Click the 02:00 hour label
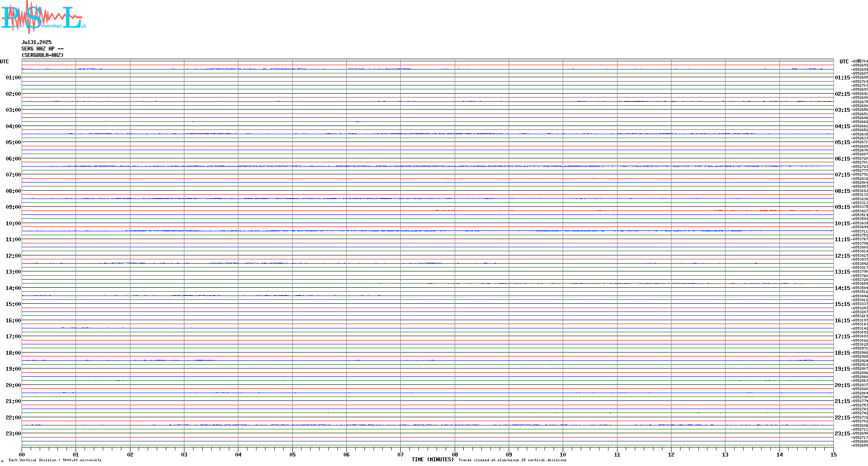868x466 pixels. click(13, 94)
